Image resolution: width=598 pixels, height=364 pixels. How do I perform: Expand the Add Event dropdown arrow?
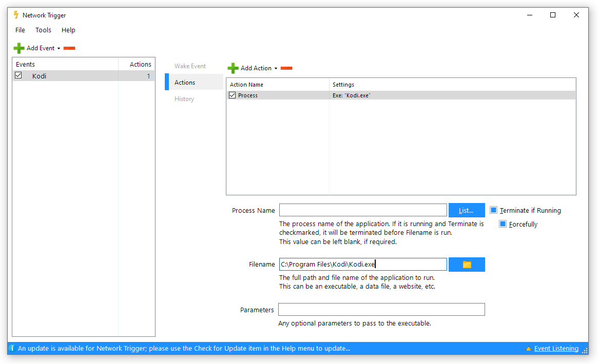[59, 49]
